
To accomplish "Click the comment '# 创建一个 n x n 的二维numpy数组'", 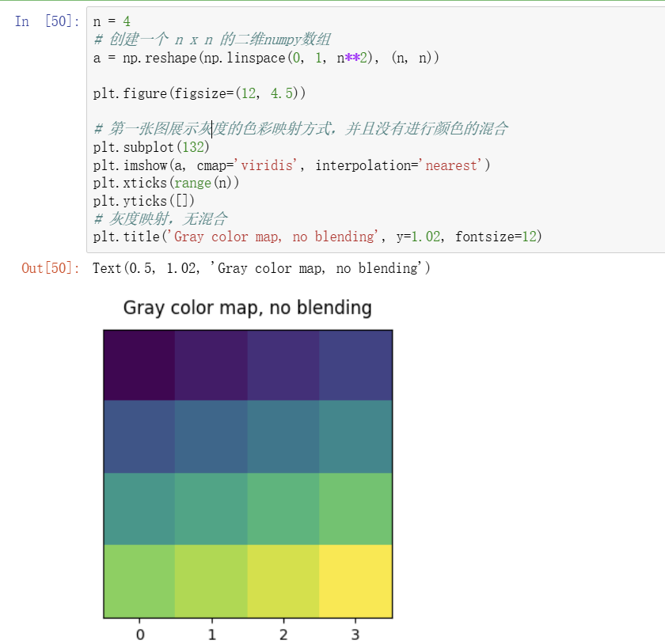I will coord(211,40).
